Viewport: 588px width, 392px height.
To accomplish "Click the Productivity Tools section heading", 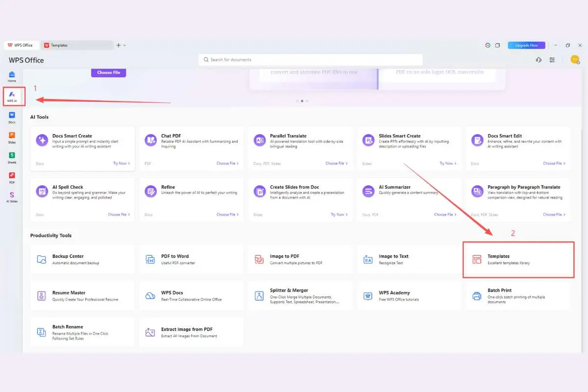I will click(51, 235).
